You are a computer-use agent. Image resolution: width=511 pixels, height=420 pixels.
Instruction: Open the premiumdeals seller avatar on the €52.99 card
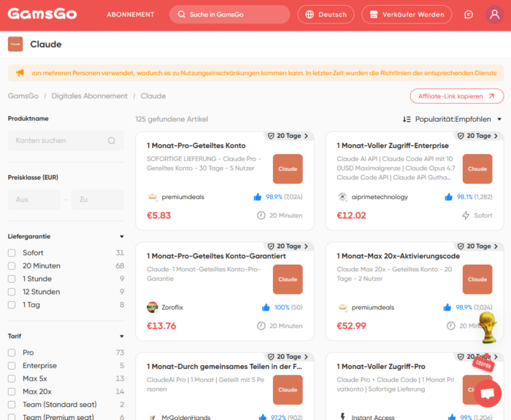[x=342, y=307]
